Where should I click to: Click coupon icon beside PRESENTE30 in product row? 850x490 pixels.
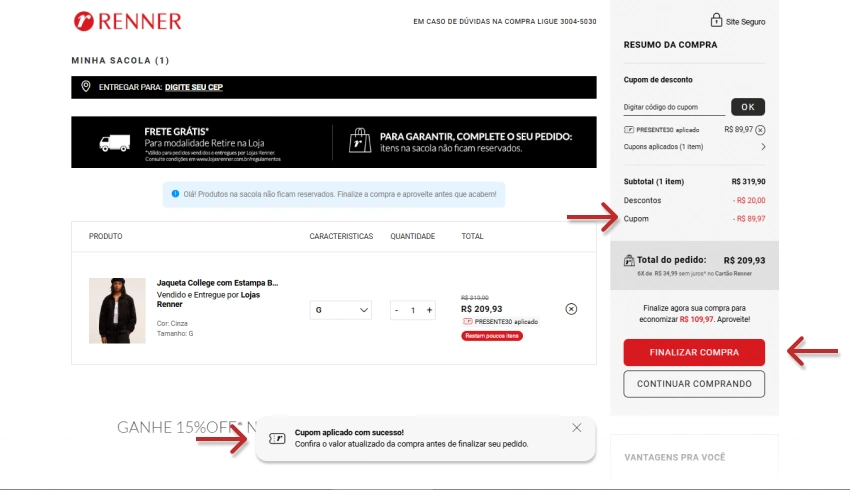click(x=467, y=321)
